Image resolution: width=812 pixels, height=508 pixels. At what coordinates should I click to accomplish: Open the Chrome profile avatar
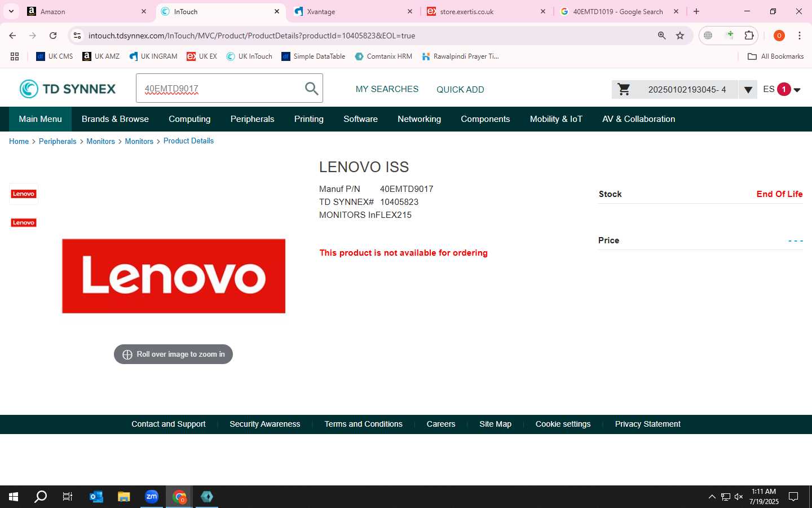[779, 36]
